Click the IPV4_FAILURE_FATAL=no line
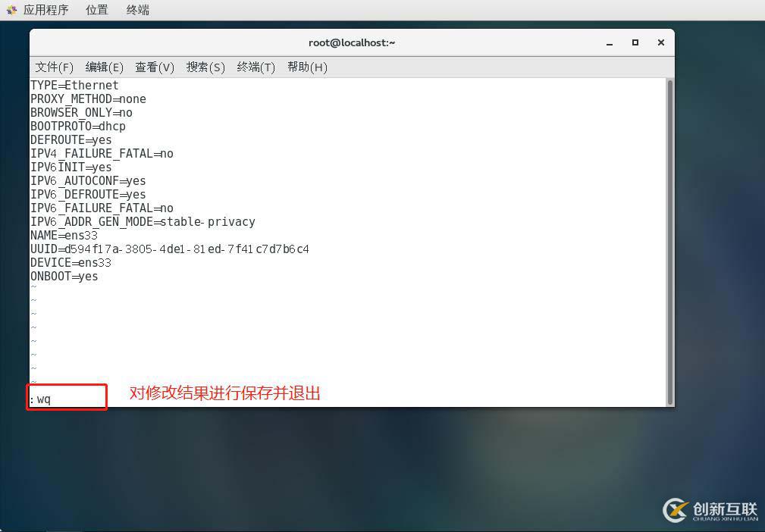The width and height of the screenshot is (765, 532). (x=102, y=154)
